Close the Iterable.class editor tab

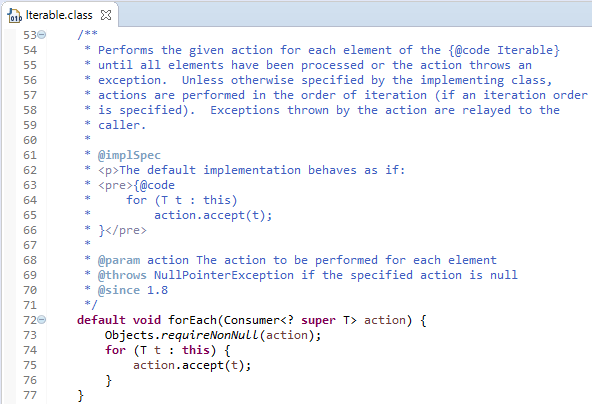point(106,15)
